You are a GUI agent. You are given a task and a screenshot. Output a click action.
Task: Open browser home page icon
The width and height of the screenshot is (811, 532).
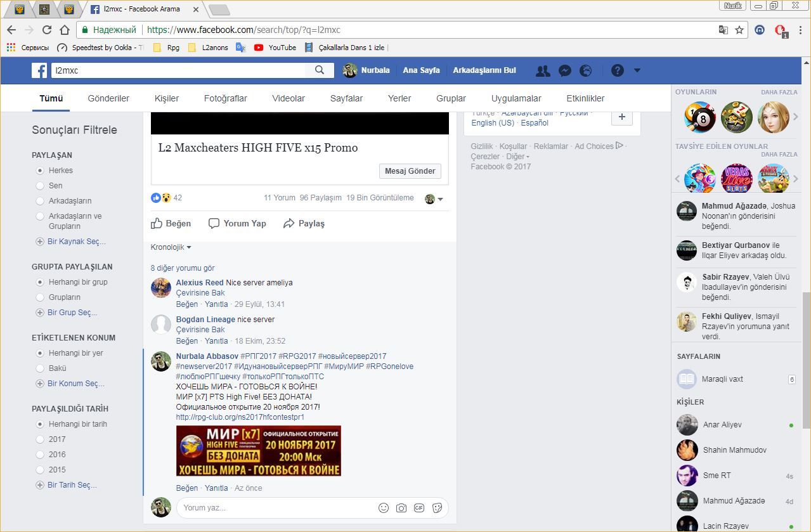click(x=65, y=30)
